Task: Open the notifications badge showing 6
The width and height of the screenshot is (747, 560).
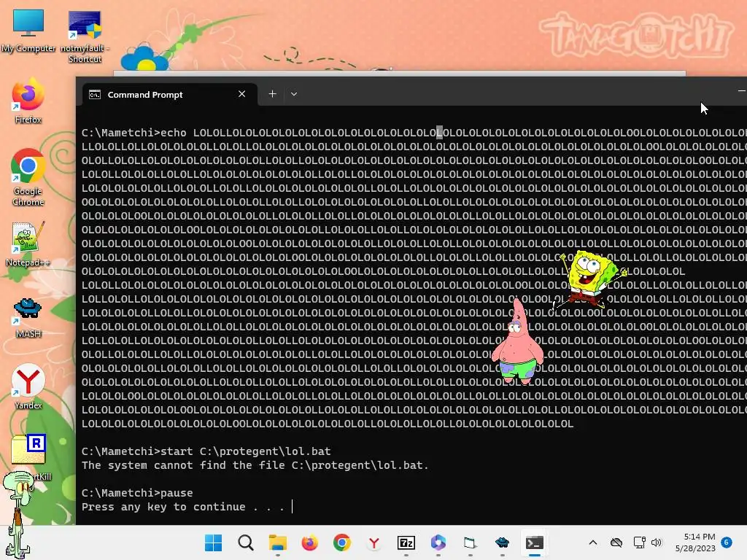Action: [727, 542]
